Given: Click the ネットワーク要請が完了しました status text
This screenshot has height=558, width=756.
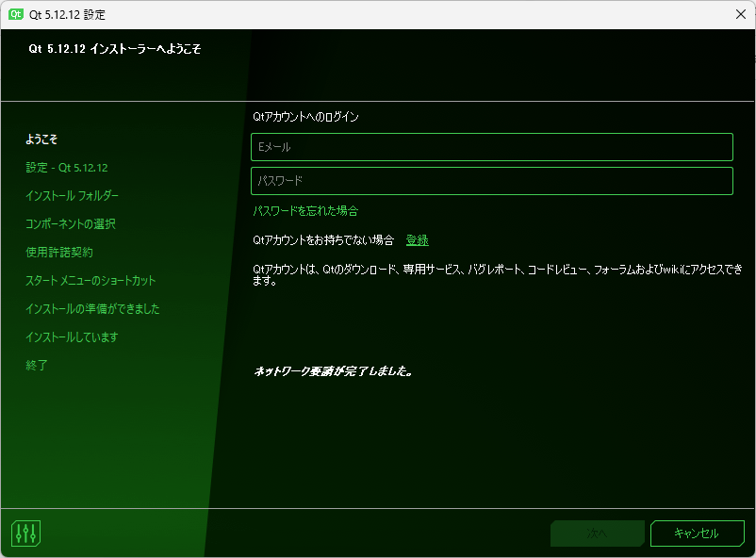Looking at the screenshot, I should click(333, 370).
